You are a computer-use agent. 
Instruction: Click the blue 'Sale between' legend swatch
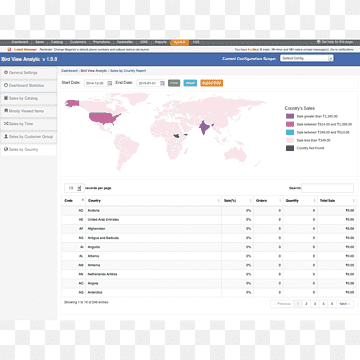[x=290, y=132]
